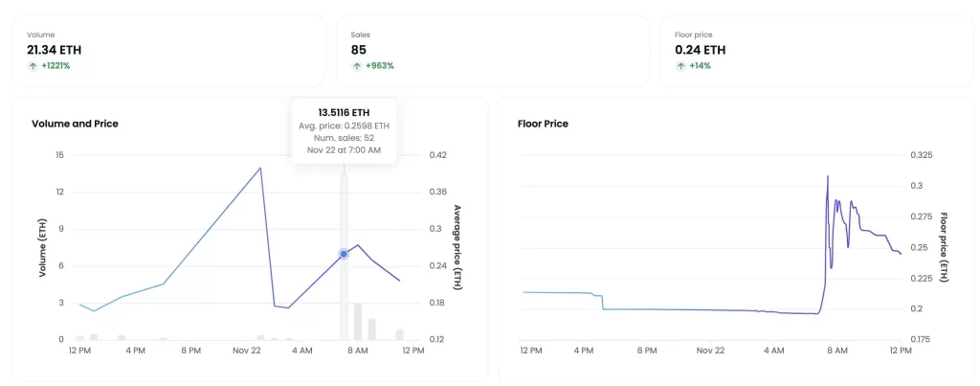Select the highlighted blue data point on price line

344,254
